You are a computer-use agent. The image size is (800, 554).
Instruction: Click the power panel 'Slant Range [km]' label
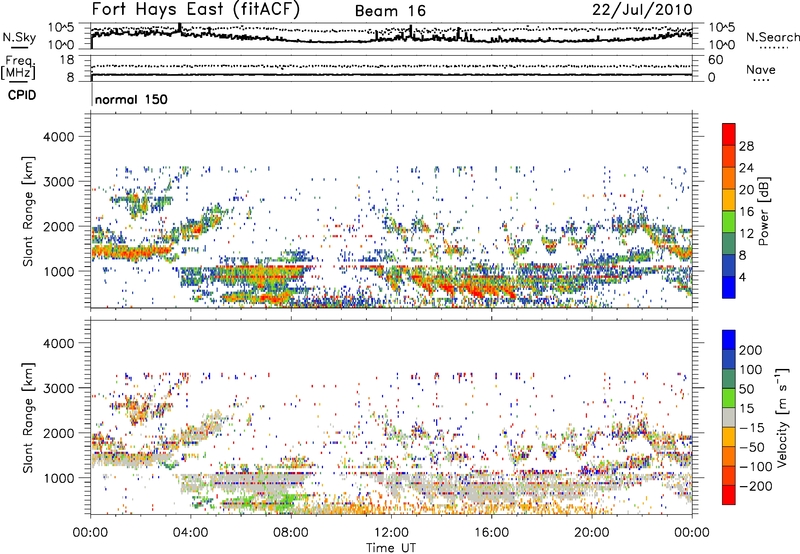(28, 211)
